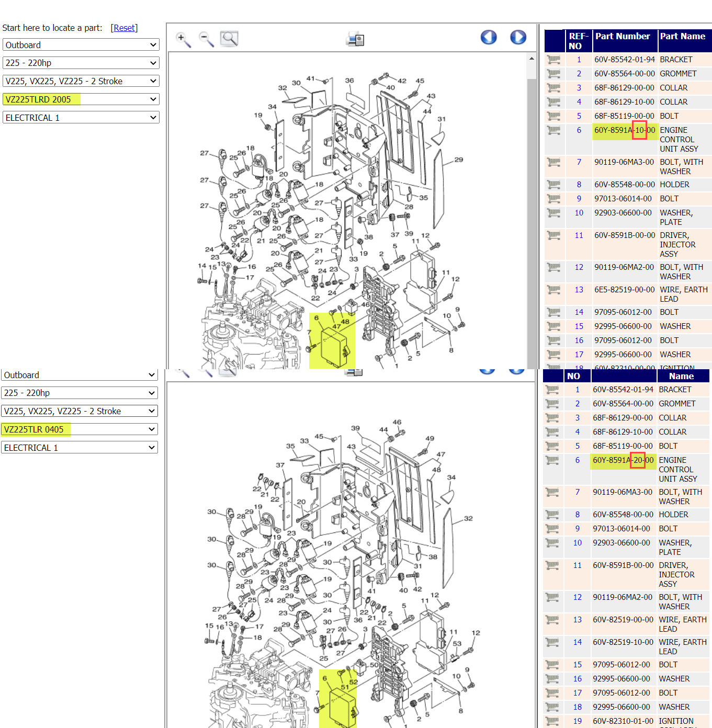This screenshot has width=712, height=728.
Task: Click the zoom in magnifier icon
Action: tap(183, 39)
